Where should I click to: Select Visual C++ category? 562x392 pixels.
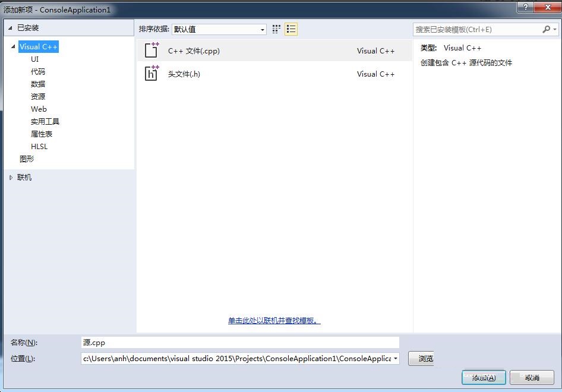pos(39,46)
